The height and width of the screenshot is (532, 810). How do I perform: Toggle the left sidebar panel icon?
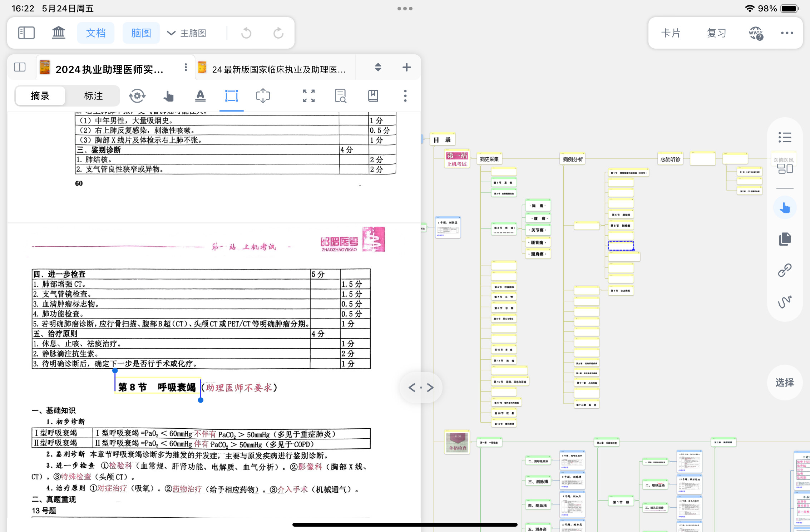click(x=26, y=33)
